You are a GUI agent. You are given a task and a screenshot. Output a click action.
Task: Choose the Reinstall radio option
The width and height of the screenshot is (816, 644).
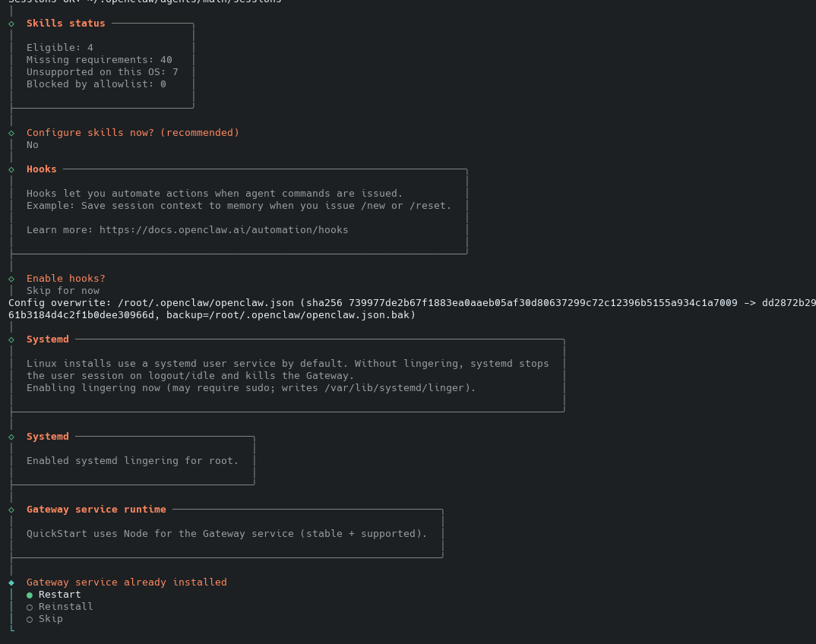65,607
